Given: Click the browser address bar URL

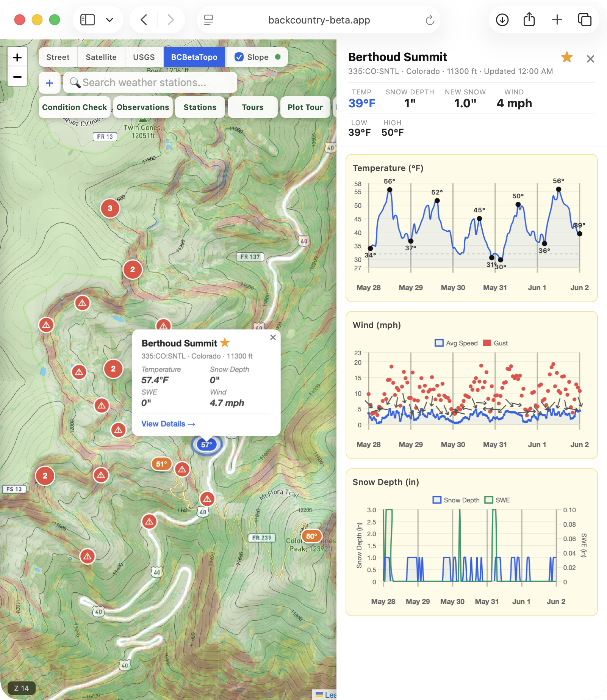Looking at the screenshot, I should (x=319, y=20).
